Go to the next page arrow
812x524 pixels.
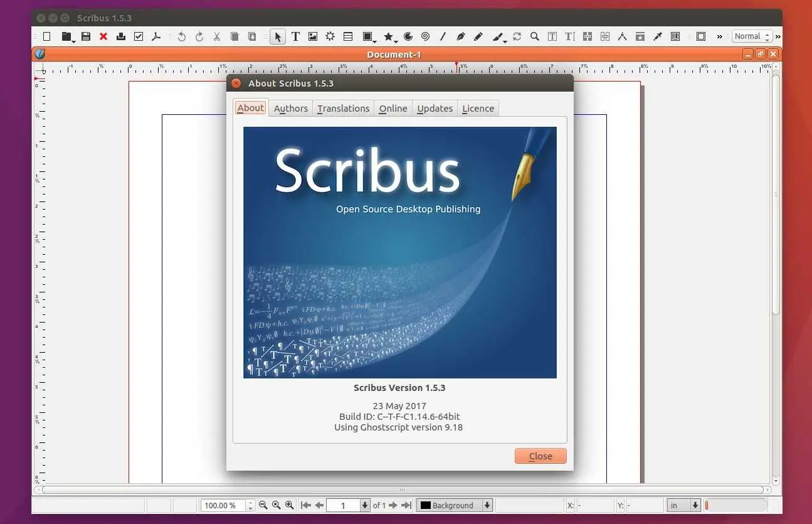tap(393, 505)
